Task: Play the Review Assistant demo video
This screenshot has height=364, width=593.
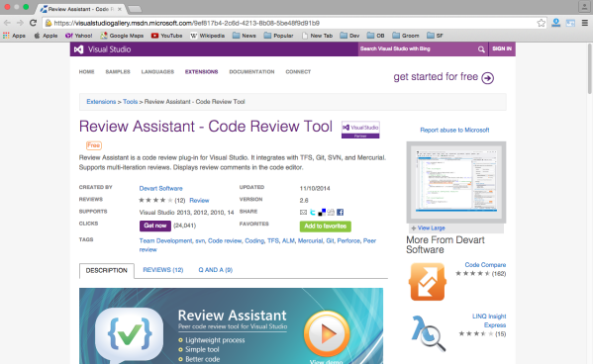Action: point(327,333)
